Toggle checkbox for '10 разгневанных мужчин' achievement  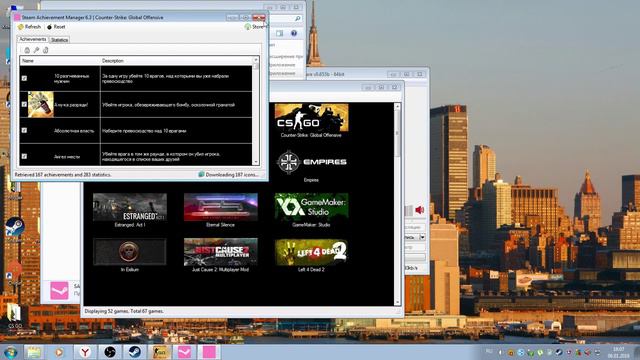(x=24, y=78)
